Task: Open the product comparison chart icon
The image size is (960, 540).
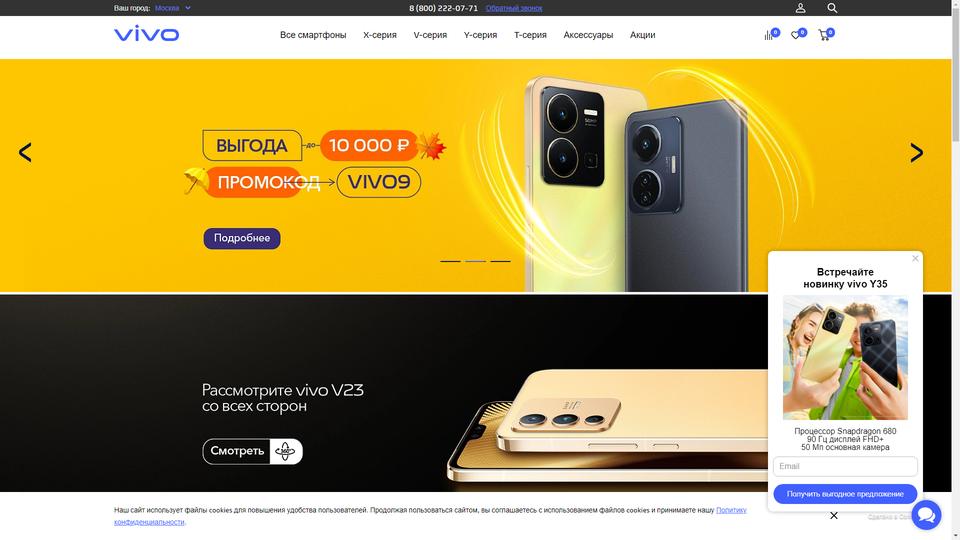Action: click(x=770, y=36)
